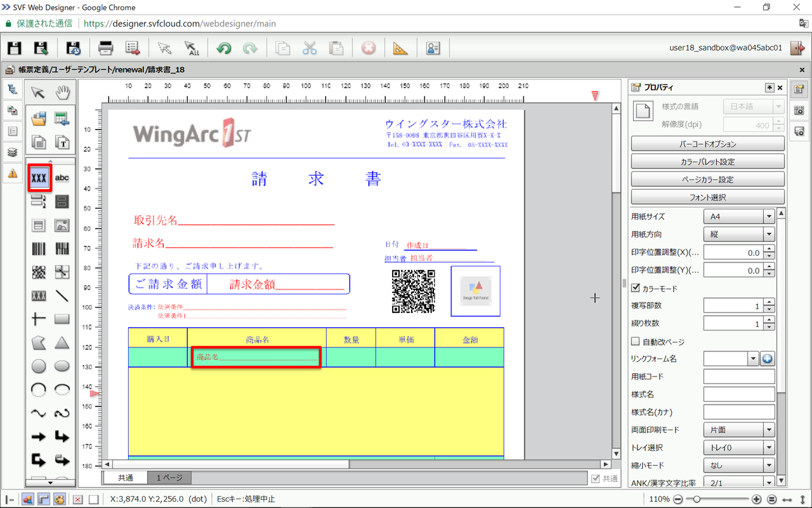
Task: Toggle the カラーモード checkbox
Action: click(636, 288)
